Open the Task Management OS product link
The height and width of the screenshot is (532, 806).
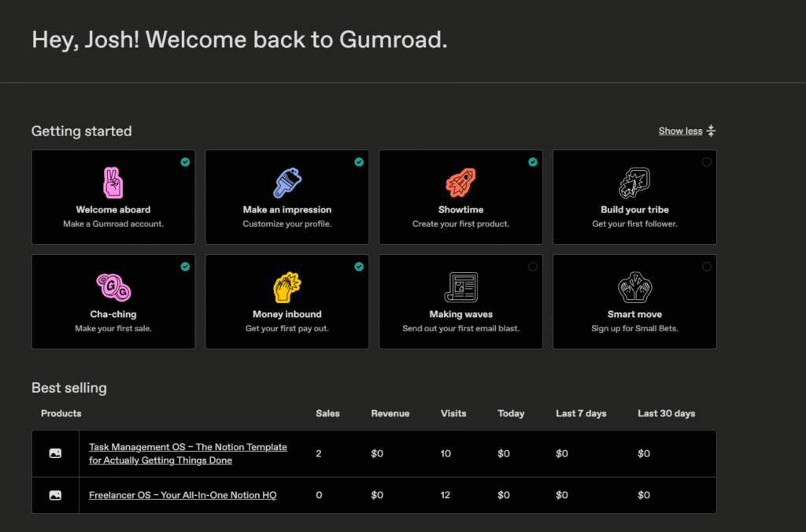(x=187, y=453)
